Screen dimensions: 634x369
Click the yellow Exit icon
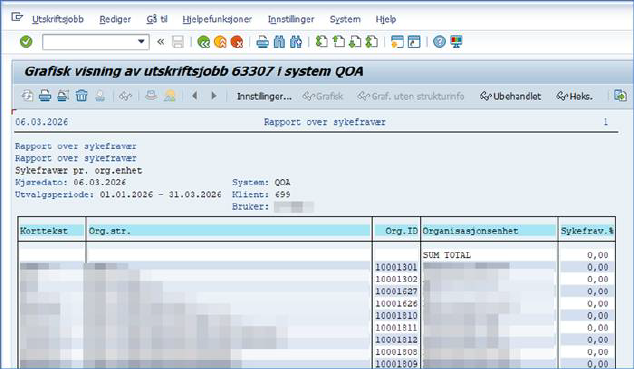click(x=220, y=42)
